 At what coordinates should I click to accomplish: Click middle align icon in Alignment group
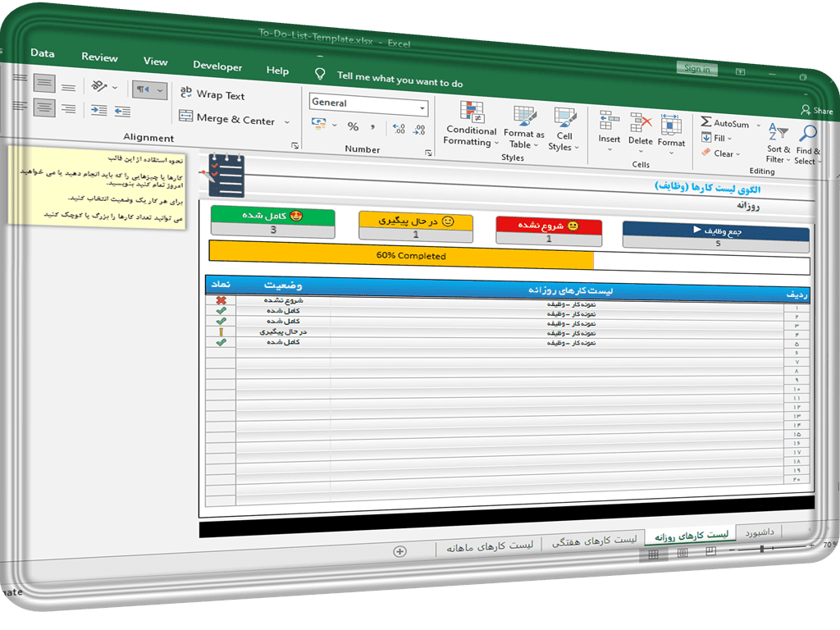click(x=44, y=82)
